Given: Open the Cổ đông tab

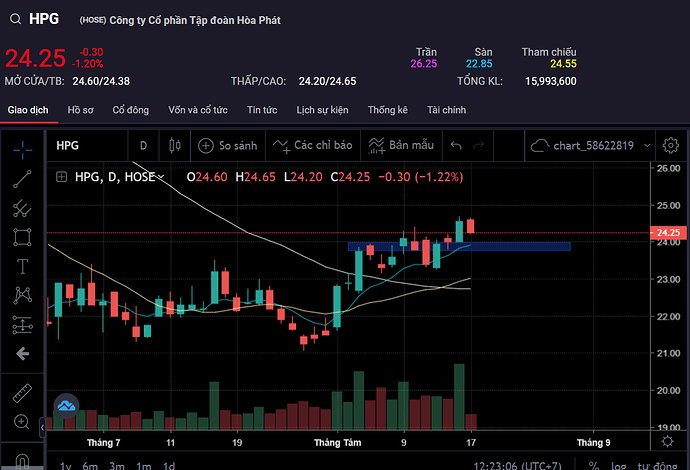Looking at the screenshot, I should coord(131,110).
